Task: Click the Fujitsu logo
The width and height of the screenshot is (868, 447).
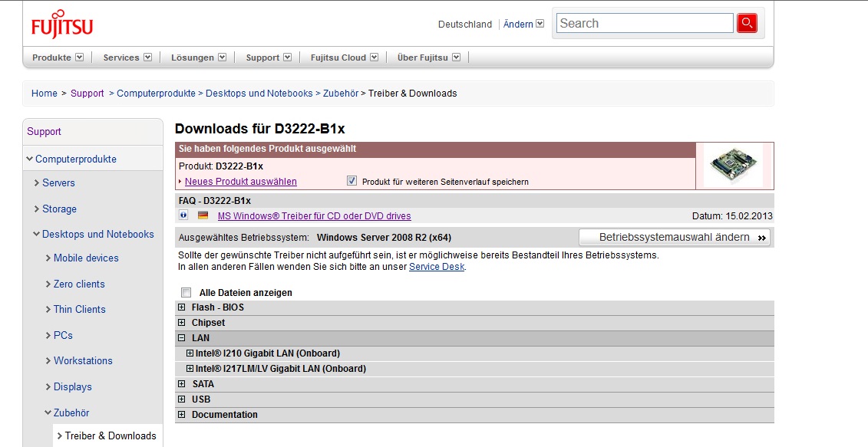Action: (62, 25)
